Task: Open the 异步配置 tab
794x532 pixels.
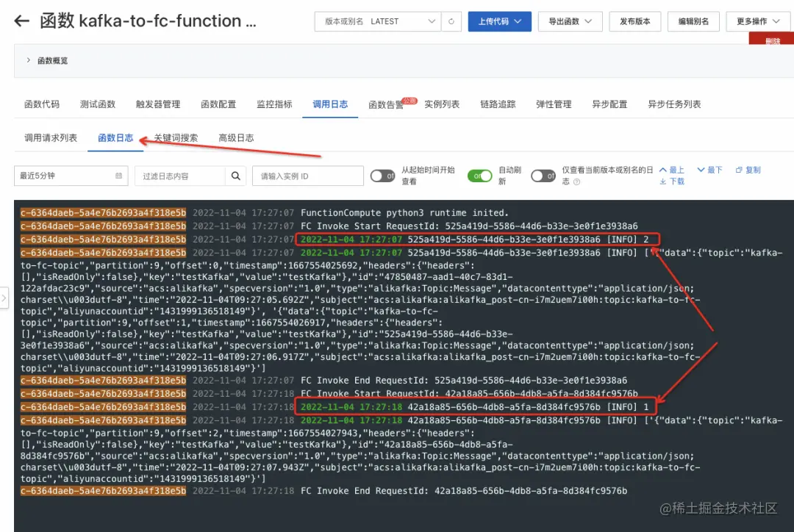Action: click(x=609, y=104)
